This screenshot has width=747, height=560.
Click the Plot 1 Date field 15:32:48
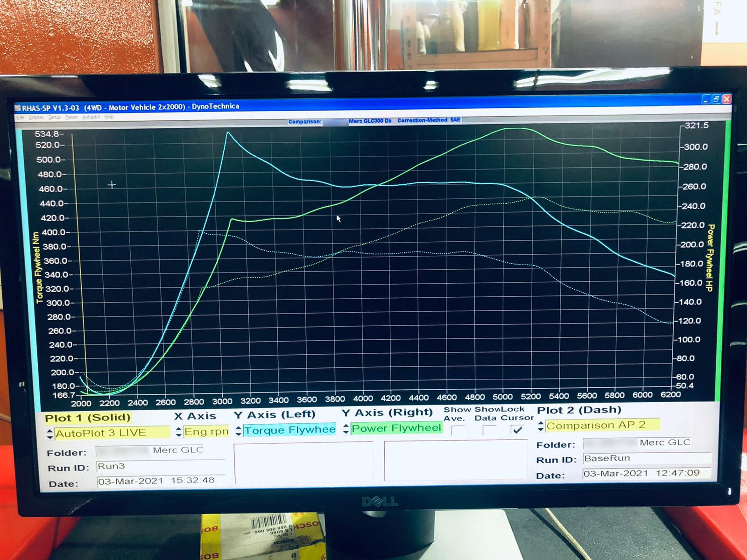161,481
